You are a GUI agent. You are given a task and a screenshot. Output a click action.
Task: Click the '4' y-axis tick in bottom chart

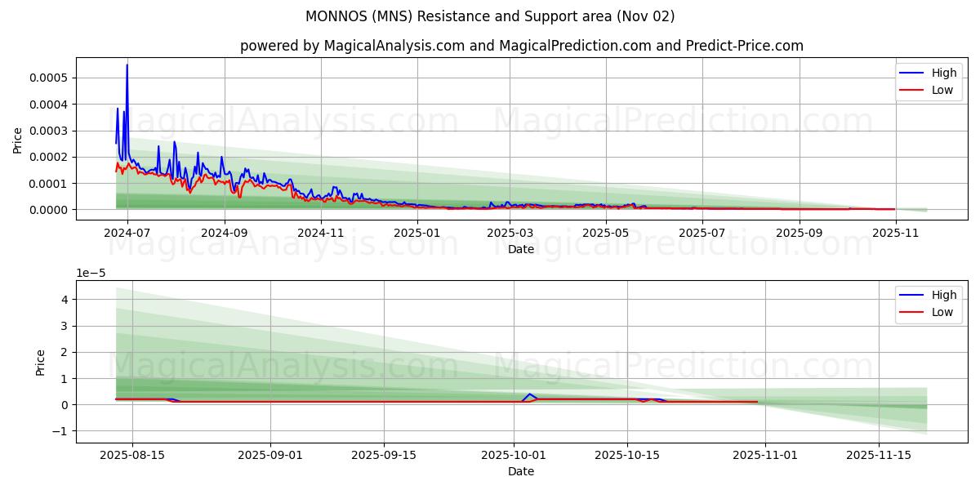tap(66, 300)
